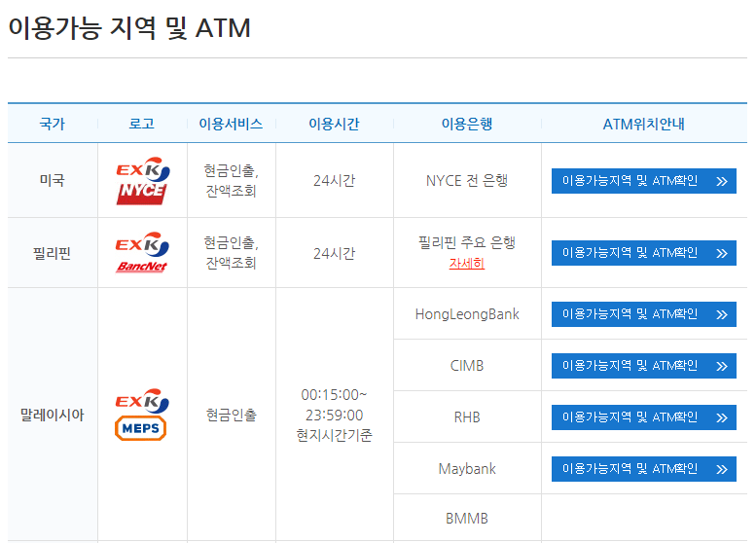Select the ATM위치안내 column header
Viewport: 756px width, 543px height.
644,124
